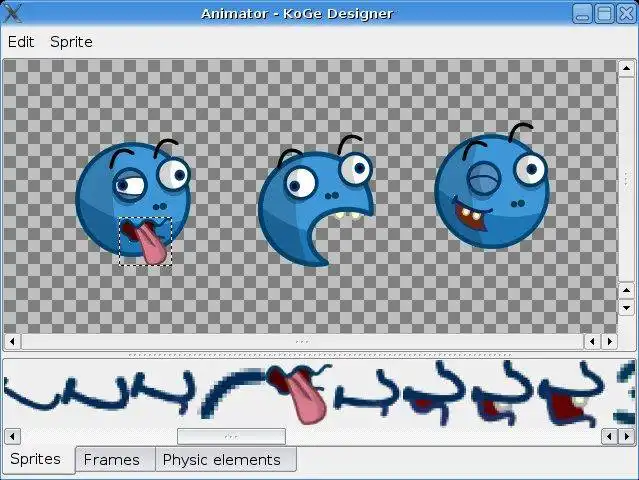Image resolution: width=639 pixels, height=480 pixels.
Task: Click the canvas vertical scrollbar bottom down arrow
Action: (x=626, y=308)
